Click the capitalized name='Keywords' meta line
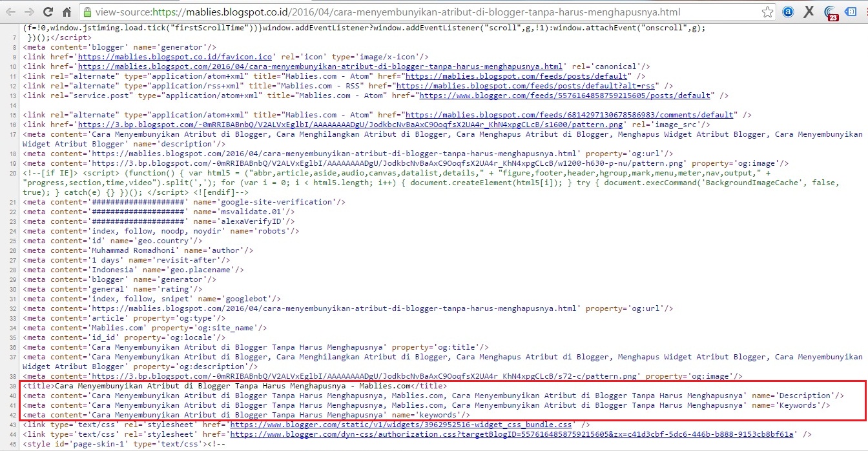Image resolution: width=868 pixels, height=451 pixels. pyautogui.click(x=426, y=405)
